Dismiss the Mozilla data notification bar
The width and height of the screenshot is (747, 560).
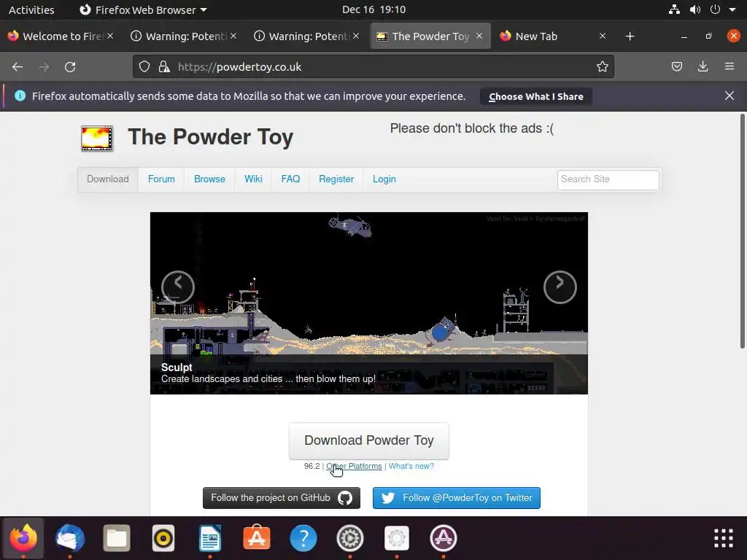[x=729, y=96]
